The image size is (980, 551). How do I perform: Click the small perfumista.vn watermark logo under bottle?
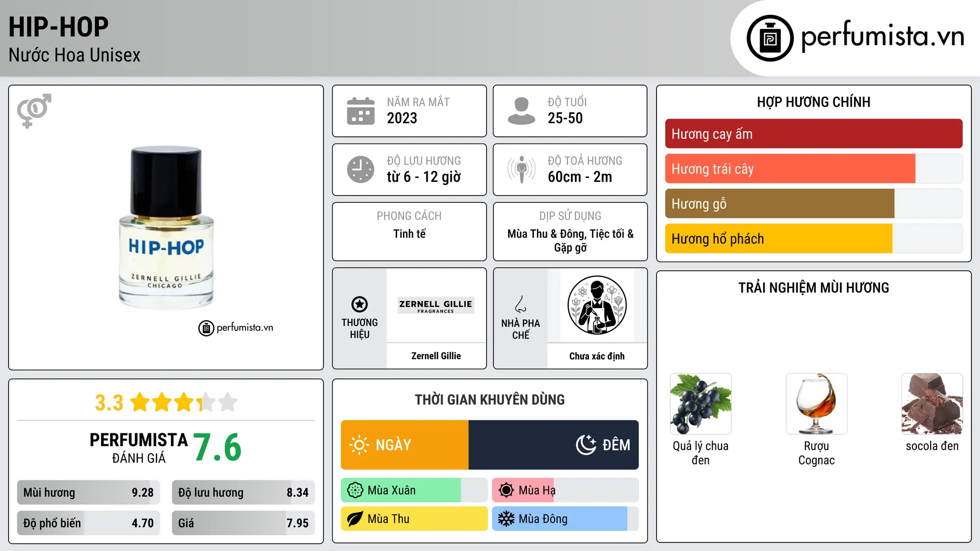[235, 328]
